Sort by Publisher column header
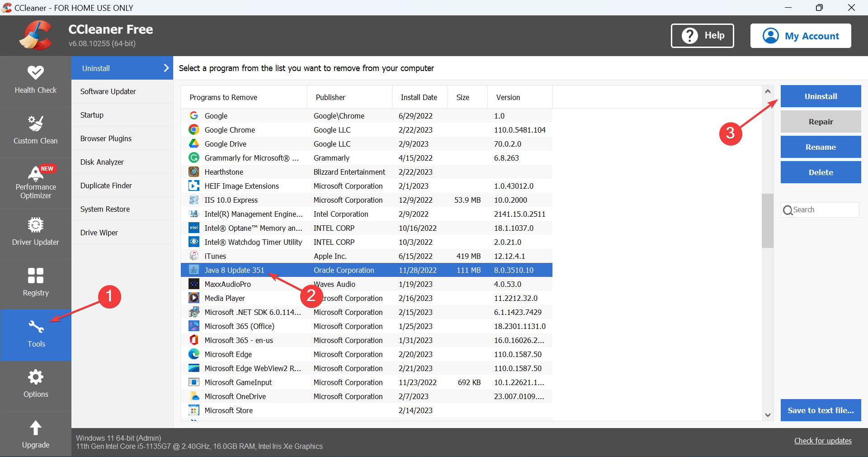Screen dimensions: 868x457 pos(349,97)
